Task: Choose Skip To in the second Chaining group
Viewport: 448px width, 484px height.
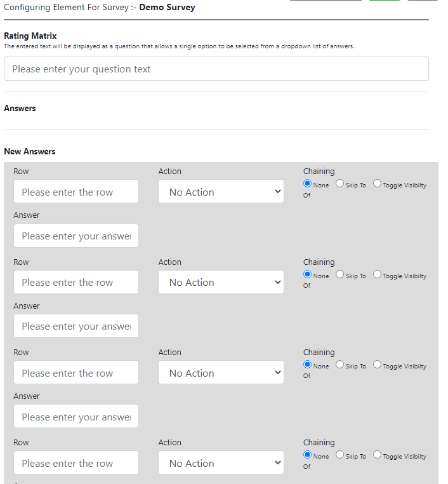Action: 340,275
